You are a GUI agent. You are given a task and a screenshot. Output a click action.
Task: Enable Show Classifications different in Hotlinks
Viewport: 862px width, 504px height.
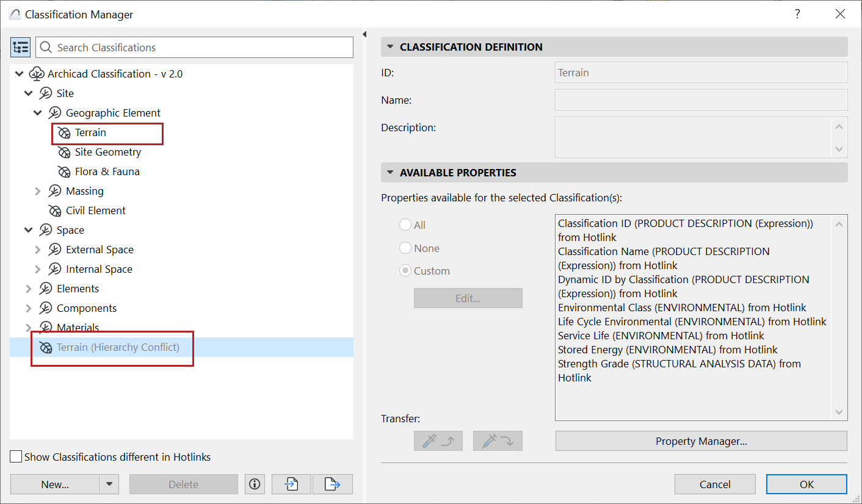point(16,456)
